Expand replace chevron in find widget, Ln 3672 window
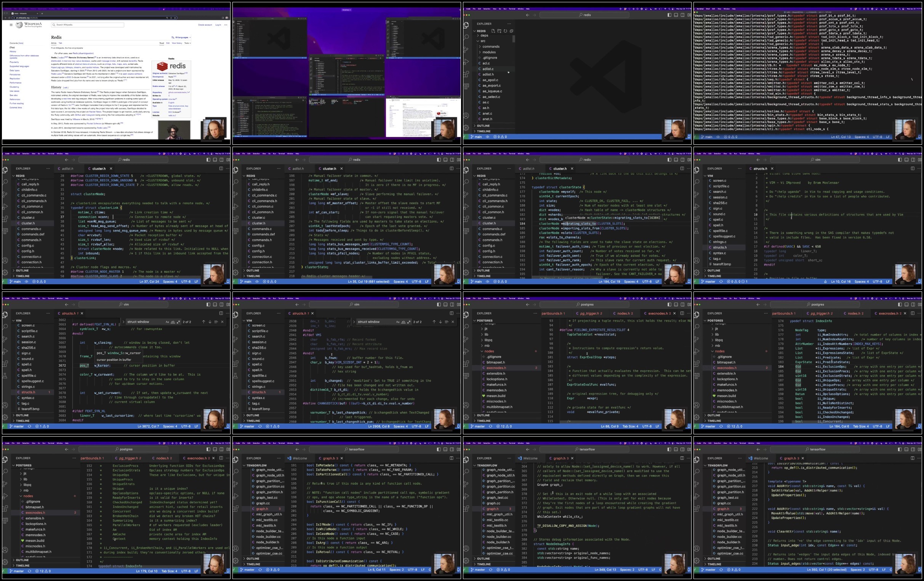This screenshot has width=924, height=581. (x=123, y=322)
